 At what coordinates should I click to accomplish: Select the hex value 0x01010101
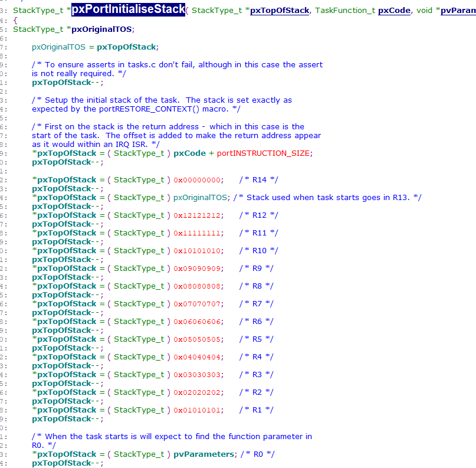(197, 410)
